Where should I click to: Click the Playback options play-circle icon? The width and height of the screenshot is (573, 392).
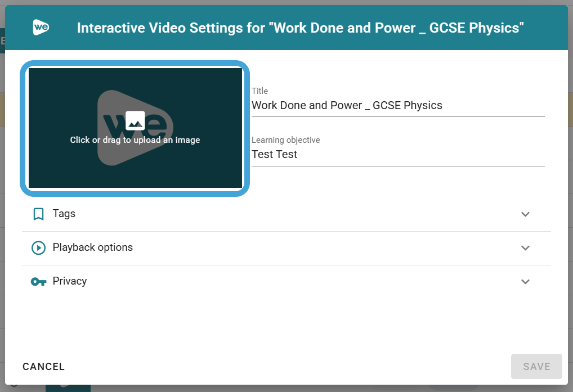click(x=38, y=248)
